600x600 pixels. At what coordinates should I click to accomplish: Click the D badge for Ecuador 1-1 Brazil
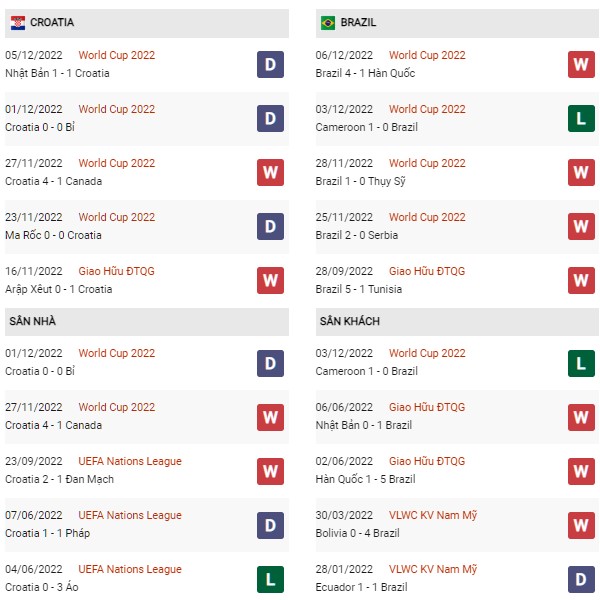580,579
